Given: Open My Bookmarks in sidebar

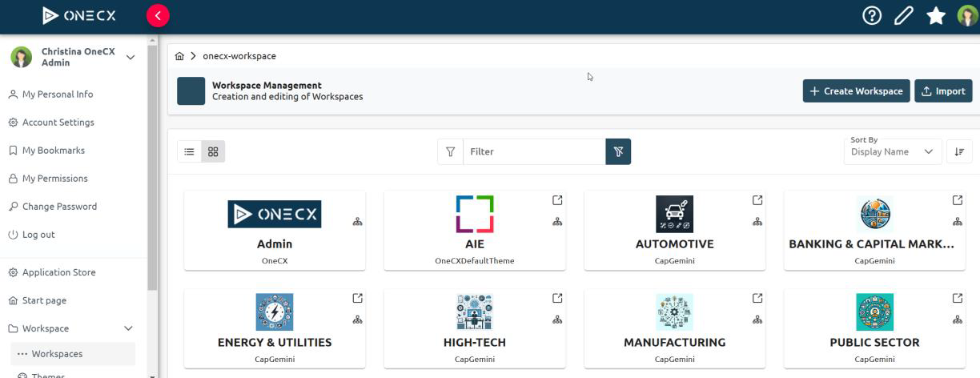Looking at the screenshot, I should click(x=53, y=151).
